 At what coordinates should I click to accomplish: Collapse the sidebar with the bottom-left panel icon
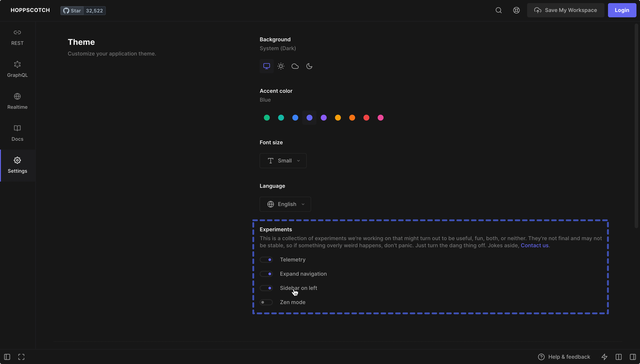click(7, 357)
